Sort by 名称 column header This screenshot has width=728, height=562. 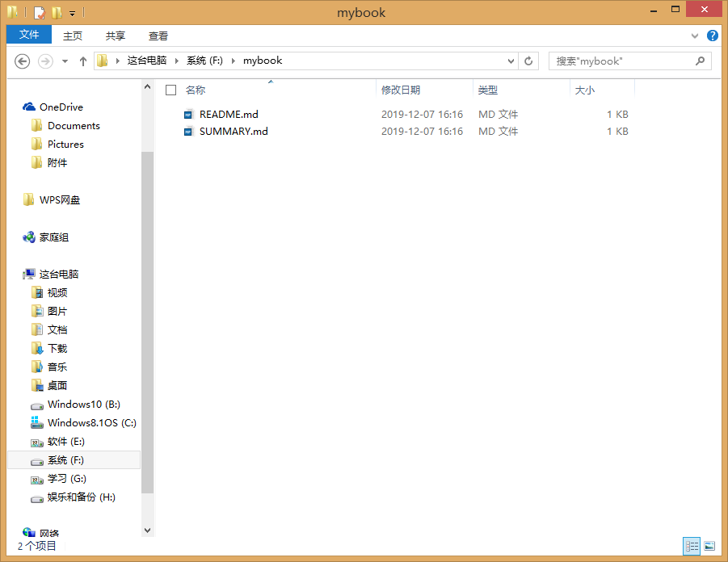196,90
